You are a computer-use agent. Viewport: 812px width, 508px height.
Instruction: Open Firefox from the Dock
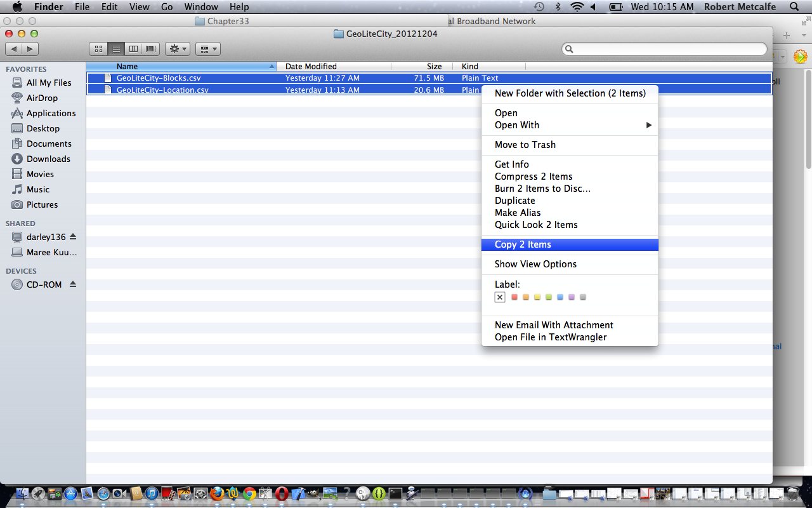[217, 493]
